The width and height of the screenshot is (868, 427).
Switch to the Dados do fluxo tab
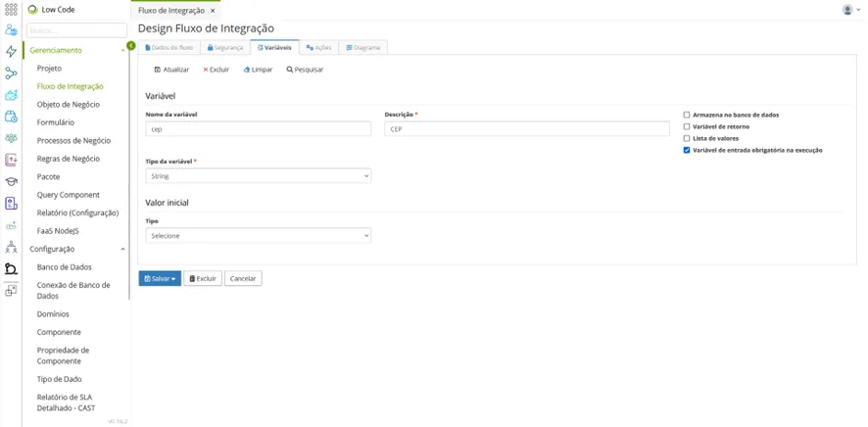(169, 48)
